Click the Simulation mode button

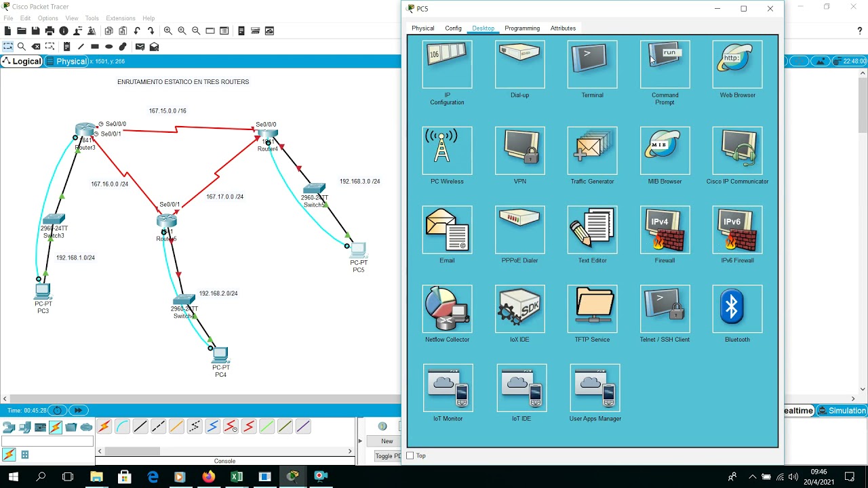coord(842,411)
